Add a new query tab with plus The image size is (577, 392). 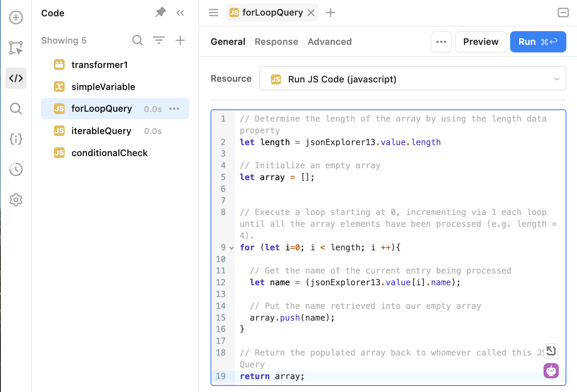[331, 13]
